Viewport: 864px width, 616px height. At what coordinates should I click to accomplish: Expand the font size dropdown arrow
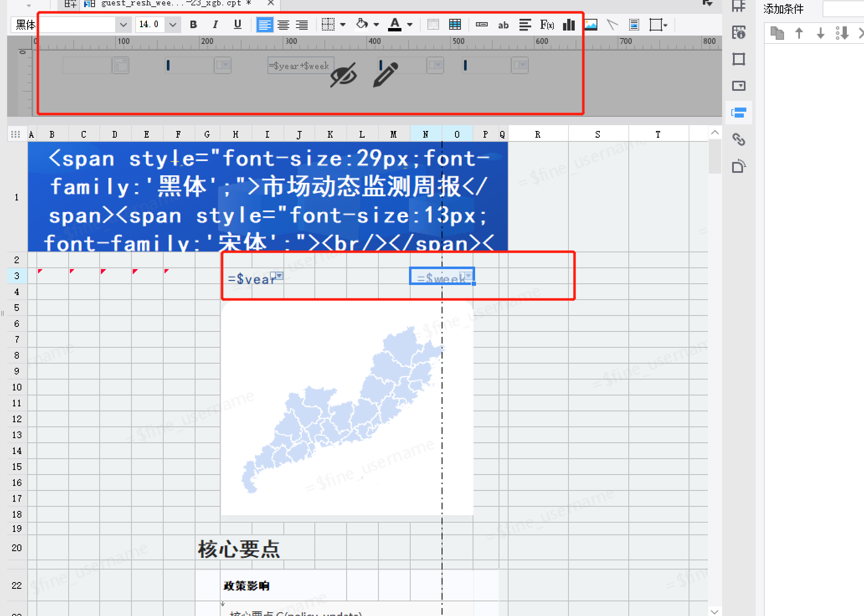(173, 25)
